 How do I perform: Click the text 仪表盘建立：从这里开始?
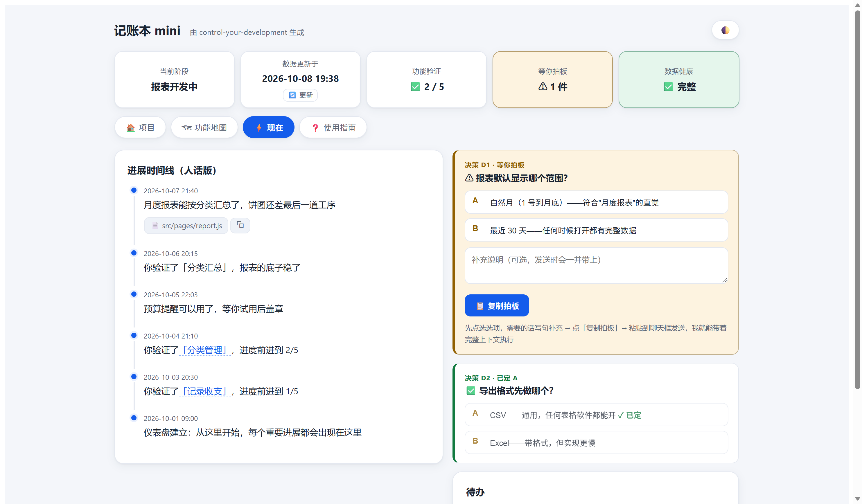pyautogui.click(x=192, y=433)
